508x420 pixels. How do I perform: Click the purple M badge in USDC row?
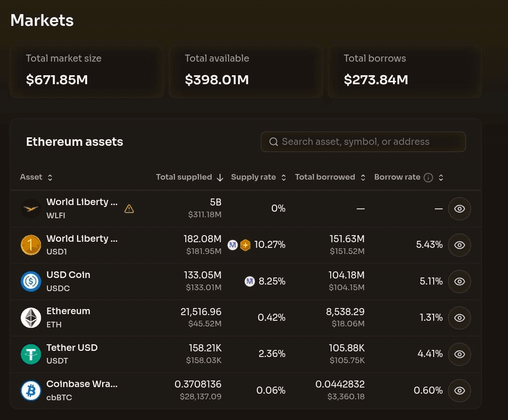point(249,281)
